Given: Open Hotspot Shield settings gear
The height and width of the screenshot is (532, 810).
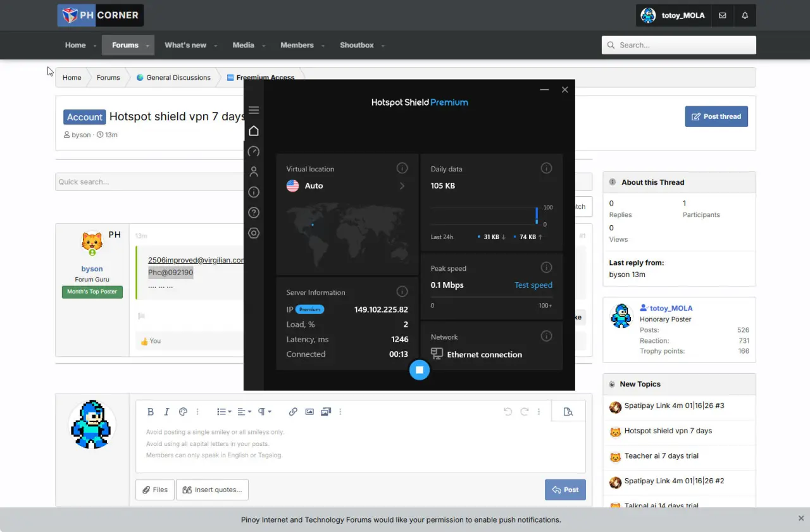Looking at the screenshot, I should 254,233.
